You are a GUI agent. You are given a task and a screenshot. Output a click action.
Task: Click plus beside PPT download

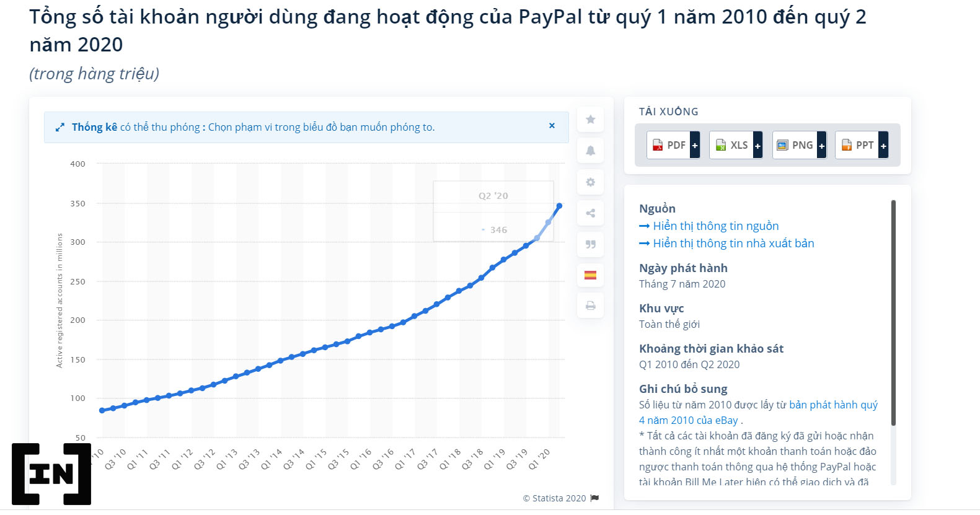point(883,145)
